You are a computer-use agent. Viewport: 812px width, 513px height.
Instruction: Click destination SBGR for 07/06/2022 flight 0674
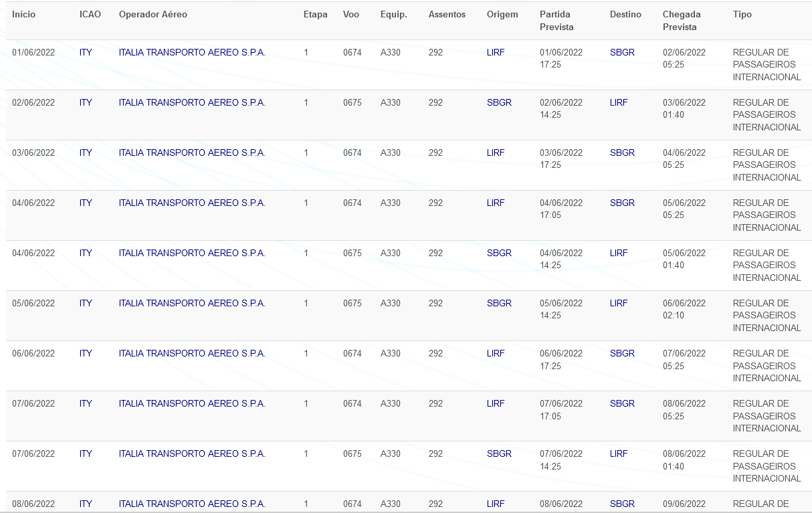(x=622, y=403)
